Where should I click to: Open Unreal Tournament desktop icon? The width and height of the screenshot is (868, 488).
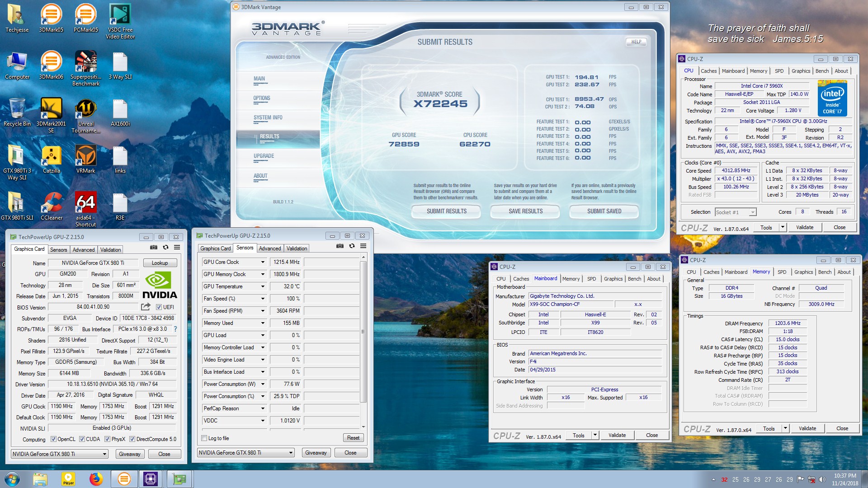coord(85,115)
